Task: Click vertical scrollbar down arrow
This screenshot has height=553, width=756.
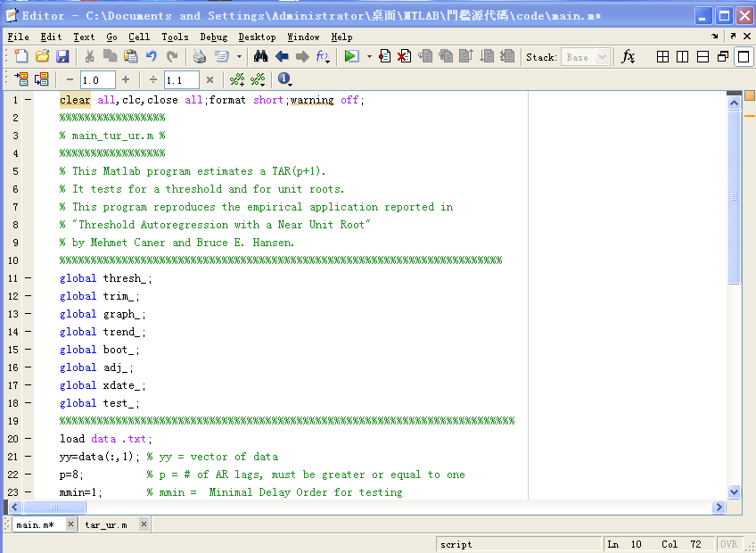Action: (x=734, y=491)
